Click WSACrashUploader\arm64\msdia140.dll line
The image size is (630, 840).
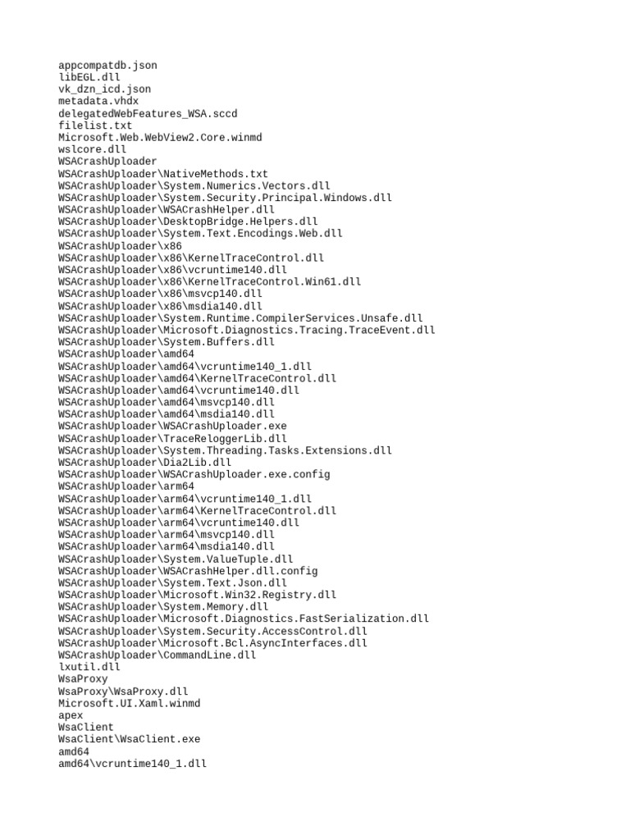(167, 546)
